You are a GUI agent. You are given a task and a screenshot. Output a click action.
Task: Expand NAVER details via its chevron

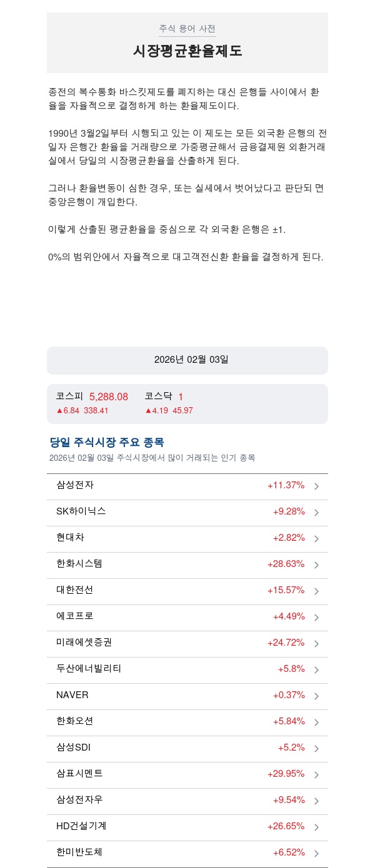[316, 696]
